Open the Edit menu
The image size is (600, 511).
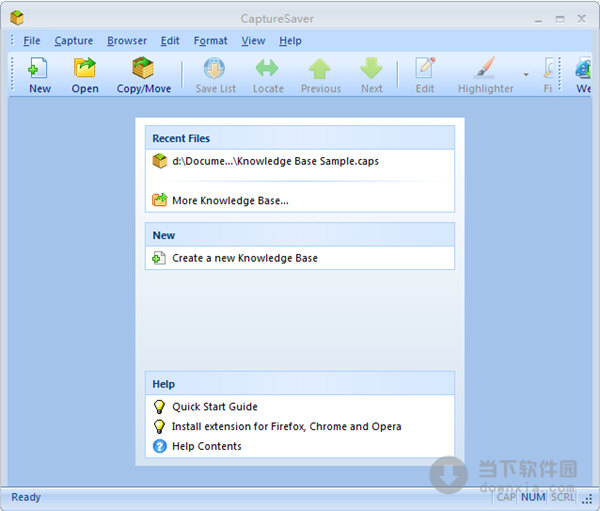coord(170,41)
